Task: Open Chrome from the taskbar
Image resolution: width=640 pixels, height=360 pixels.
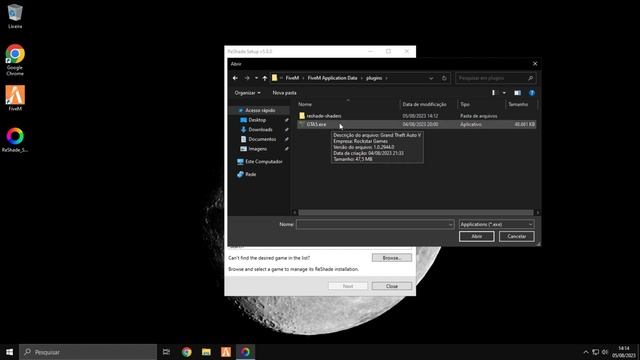Action: 187,352
